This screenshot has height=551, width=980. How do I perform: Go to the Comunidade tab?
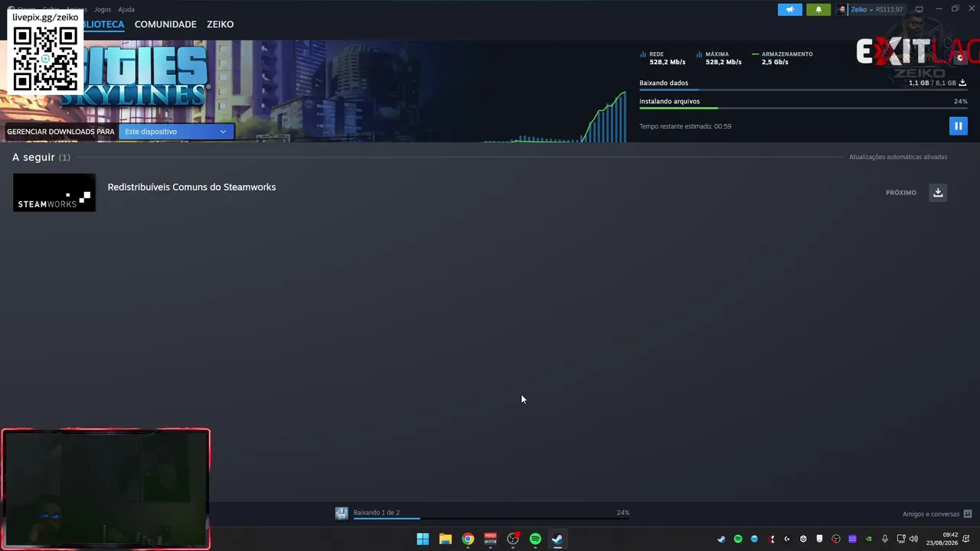coord(165,24)
